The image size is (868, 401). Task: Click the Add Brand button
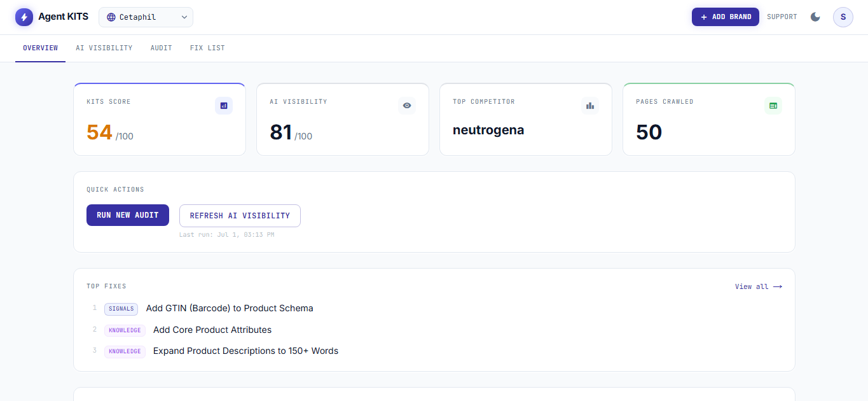(726, 17)
